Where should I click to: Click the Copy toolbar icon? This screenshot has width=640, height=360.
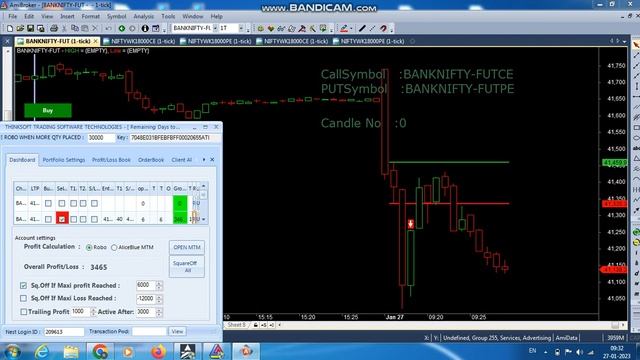pyautogui.click(x=75, y=29)
